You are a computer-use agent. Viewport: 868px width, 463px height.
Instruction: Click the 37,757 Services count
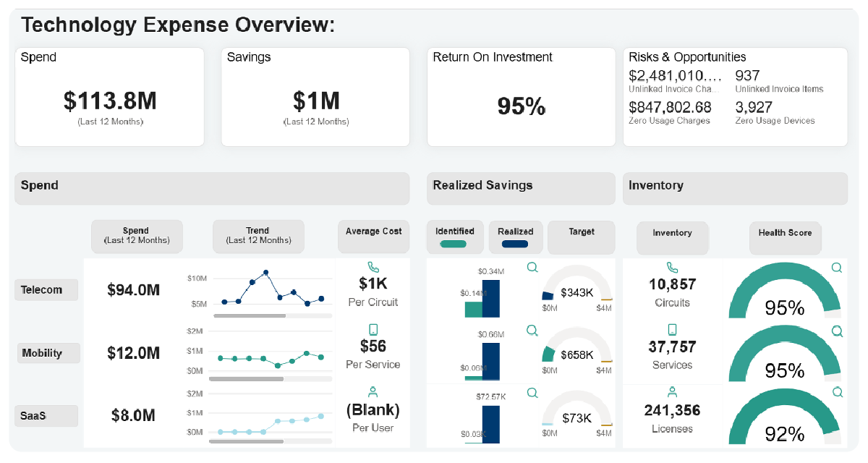(x=673, y=347)
